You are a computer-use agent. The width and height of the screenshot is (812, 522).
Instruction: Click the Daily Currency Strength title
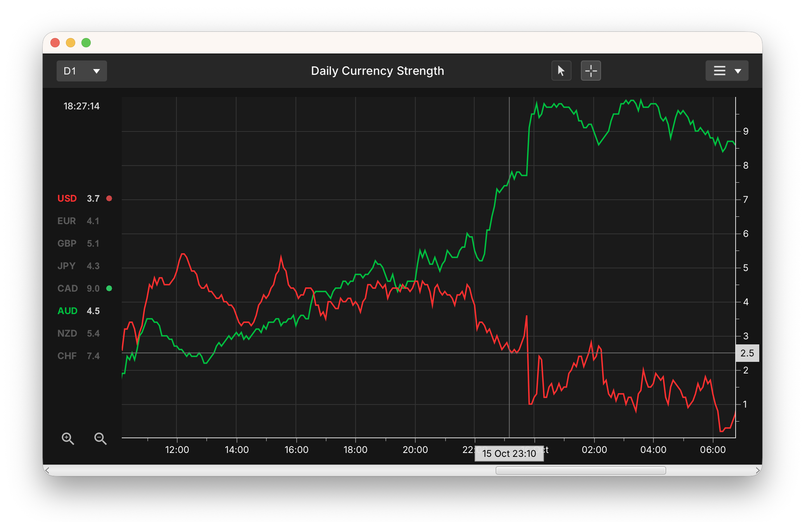pos(377,71)
